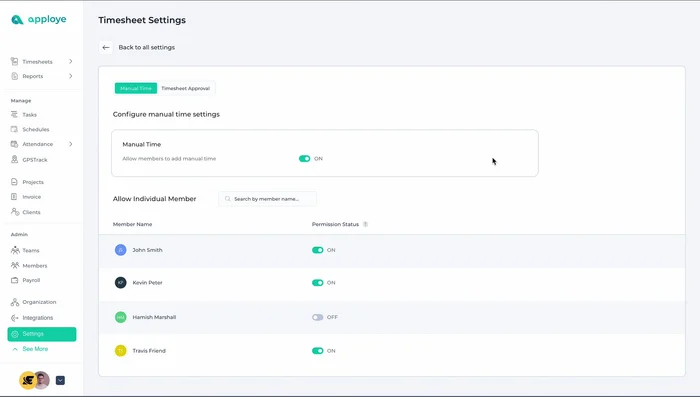Click Kevin Peter's avatar icon
The image size is (700, 397).
pos(121,283)
